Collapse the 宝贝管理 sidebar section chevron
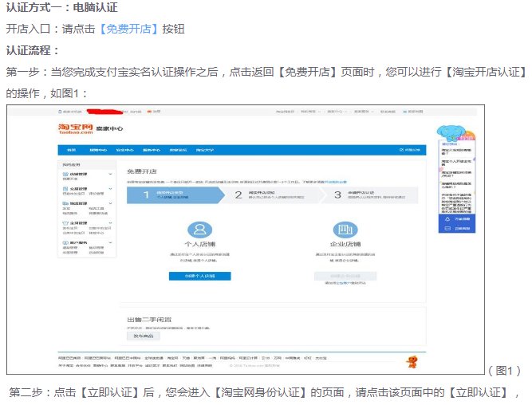This screenshot has height=405, width=532. pos(110,223)
